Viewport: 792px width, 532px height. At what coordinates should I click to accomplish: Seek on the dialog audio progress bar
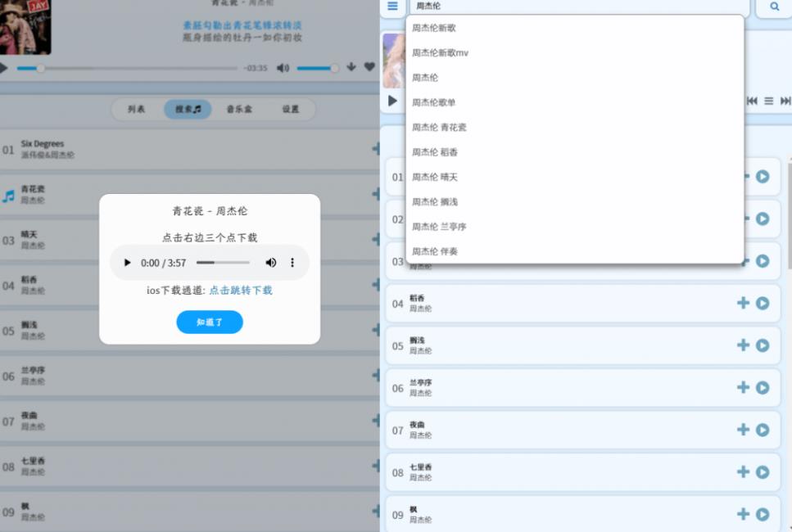pos(223,263)
